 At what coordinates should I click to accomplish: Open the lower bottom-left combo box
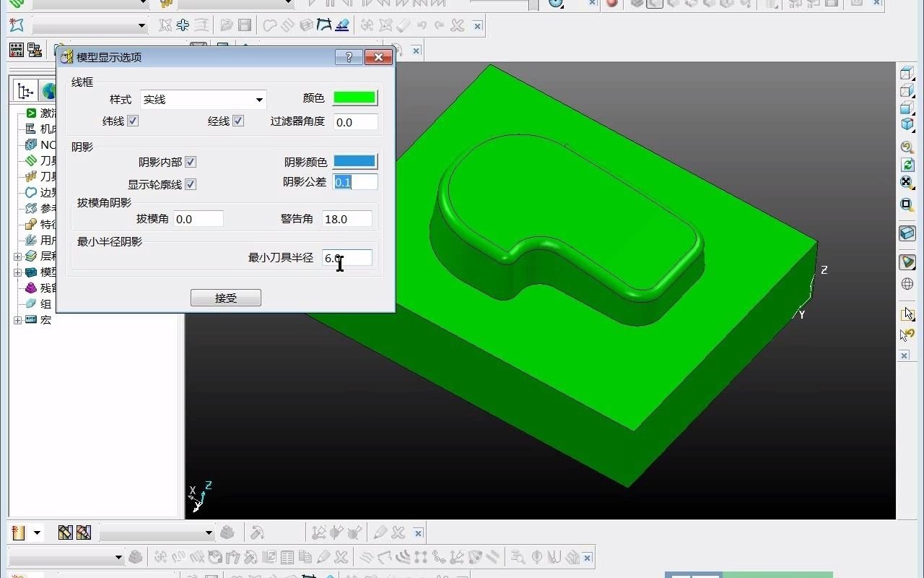pos(66,558)
